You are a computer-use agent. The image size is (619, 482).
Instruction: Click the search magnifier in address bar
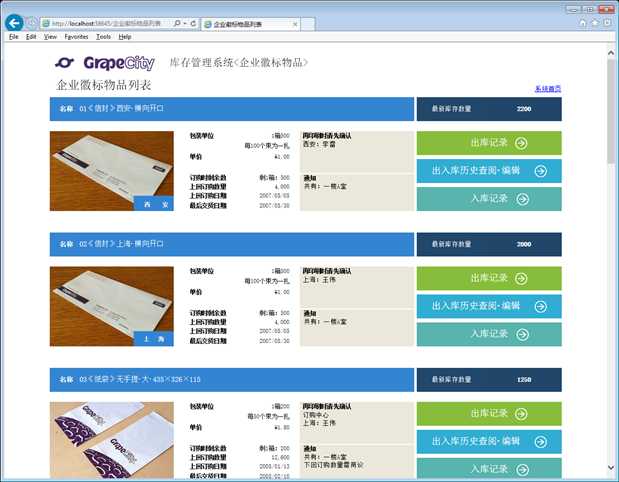[177, 23]
